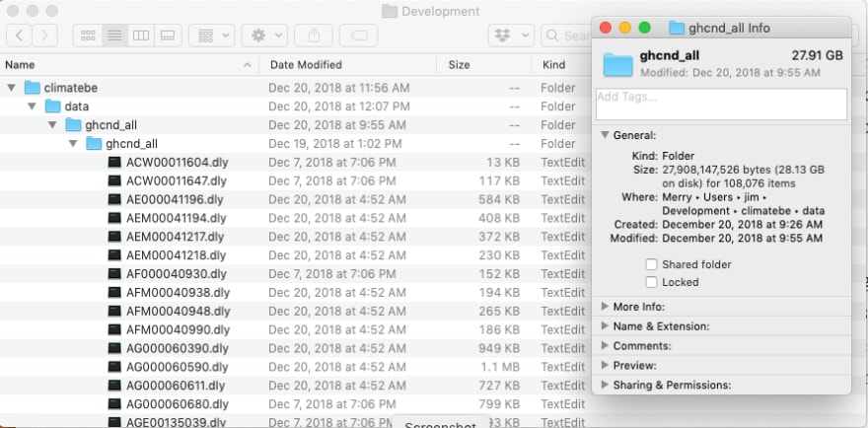Switch Finder to icon view

(x=88, y=36)
